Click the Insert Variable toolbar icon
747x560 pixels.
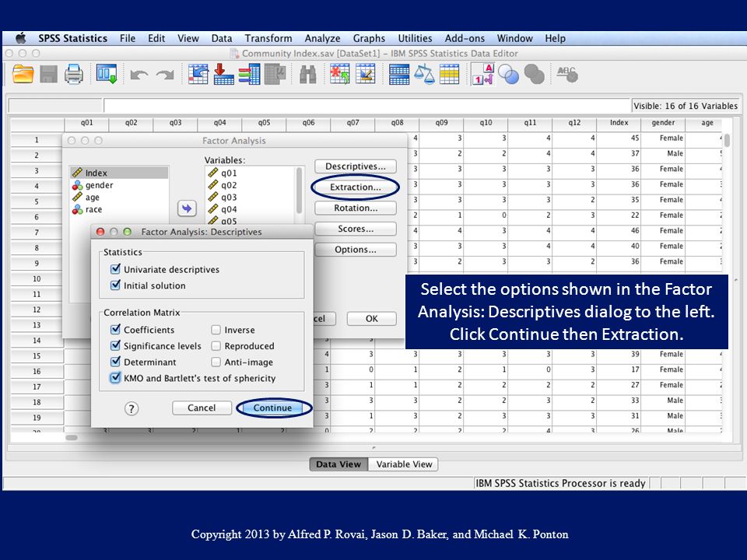point(366,75)
